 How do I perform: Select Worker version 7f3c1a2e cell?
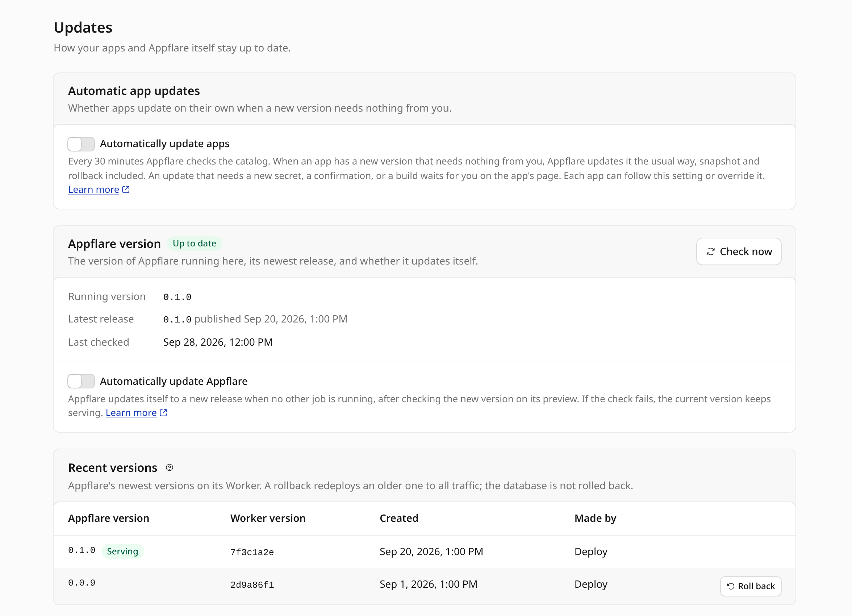(252, 552)
